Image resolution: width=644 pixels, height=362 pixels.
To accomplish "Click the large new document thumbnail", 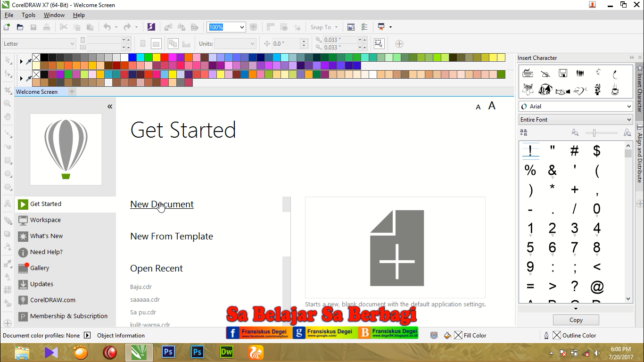I will pos(395,247).
